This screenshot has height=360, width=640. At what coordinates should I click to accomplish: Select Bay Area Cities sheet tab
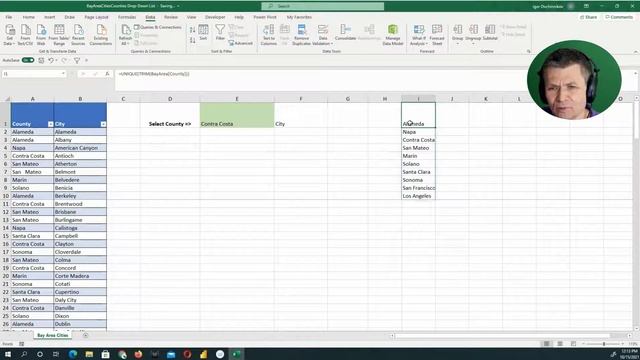(53, 335)
